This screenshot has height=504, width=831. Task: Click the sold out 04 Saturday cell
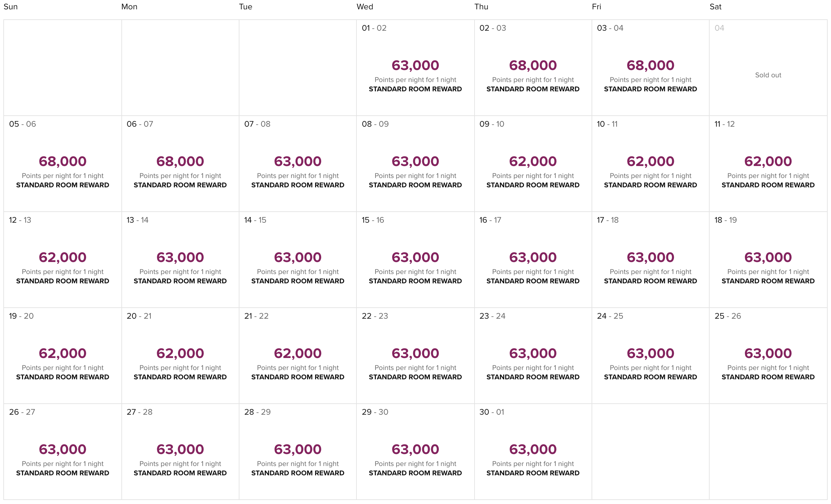[768, 67]
